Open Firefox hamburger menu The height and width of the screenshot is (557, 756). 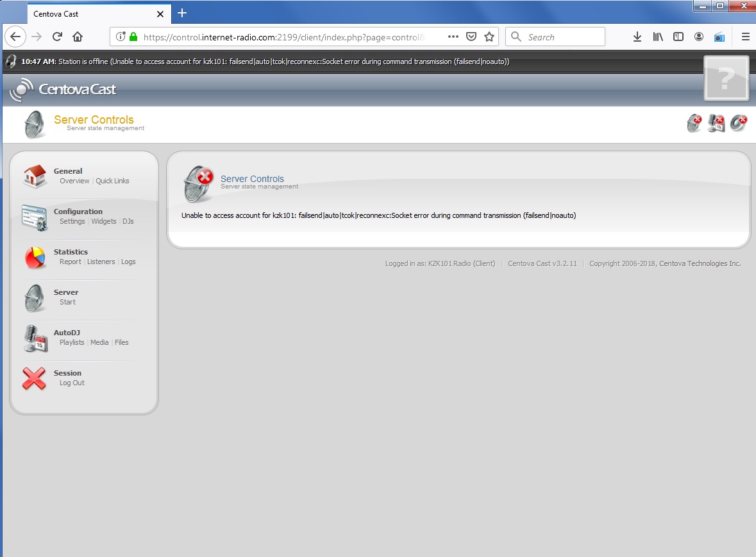745,37
